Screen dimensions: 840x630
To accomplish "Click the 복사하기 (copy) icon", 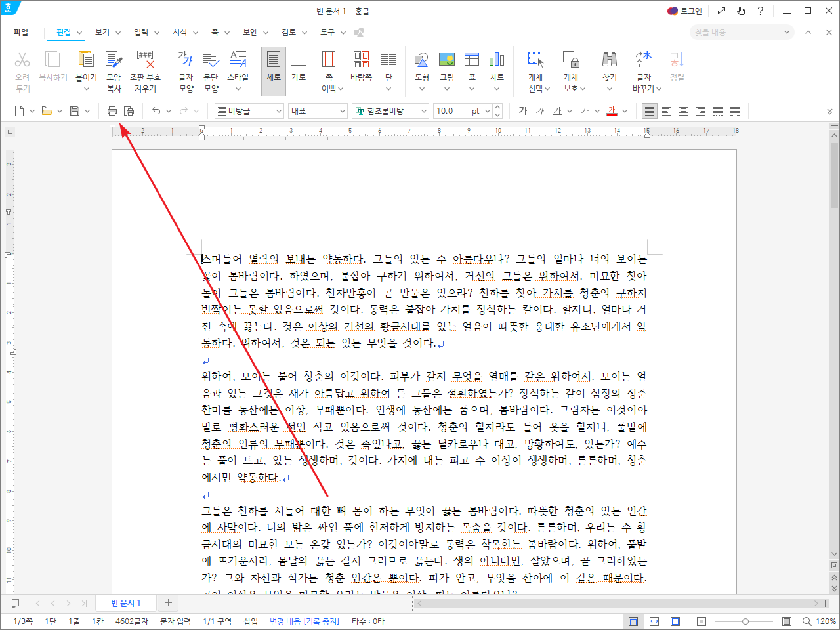I will 52,60.
